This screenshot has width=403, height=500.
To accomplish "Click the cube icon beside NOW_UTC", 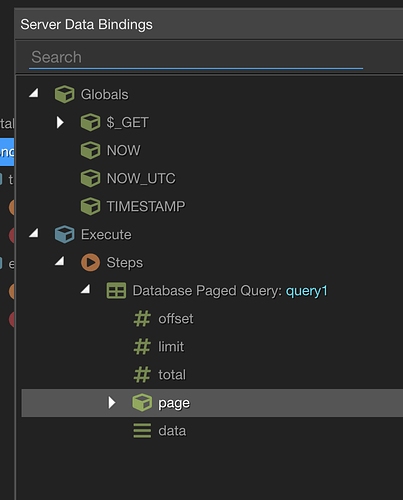I will tap(90, 178).
